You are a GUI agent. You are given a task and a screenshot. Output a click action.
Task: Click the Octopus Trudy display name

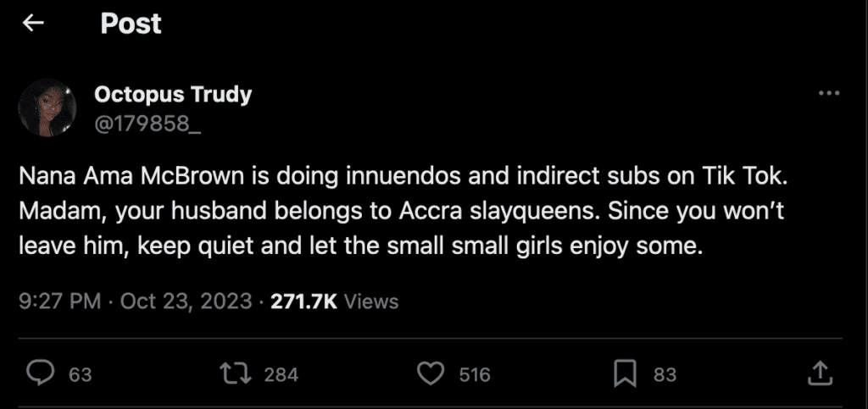[173, 94]
